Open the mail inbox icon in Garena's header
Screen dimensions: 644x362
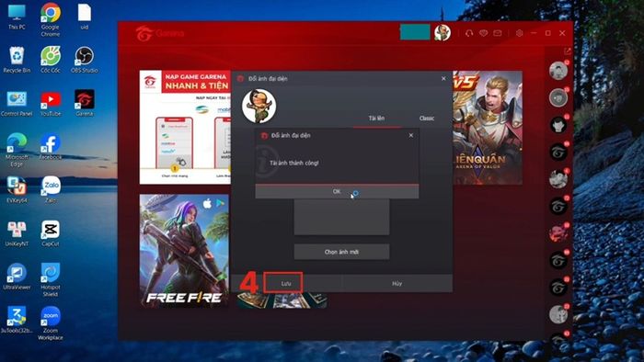pos(498,33)
